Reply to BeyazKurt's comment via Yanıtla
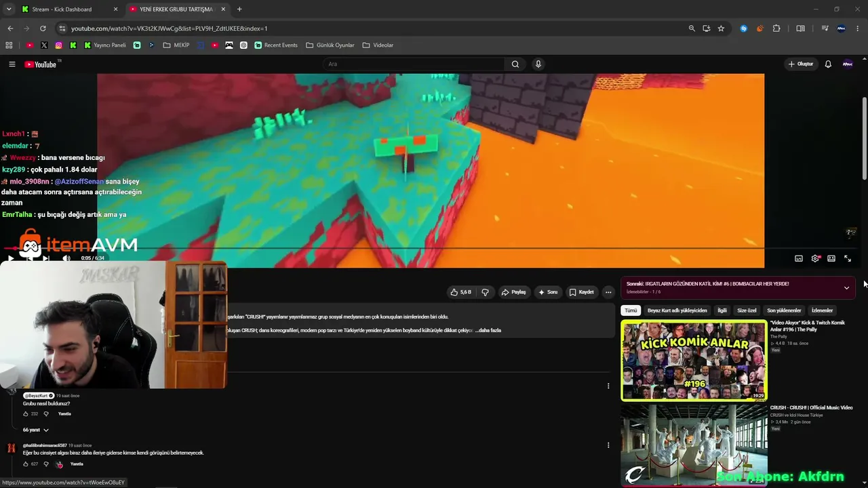Screen dimensions: 868x488 point(64,413)
